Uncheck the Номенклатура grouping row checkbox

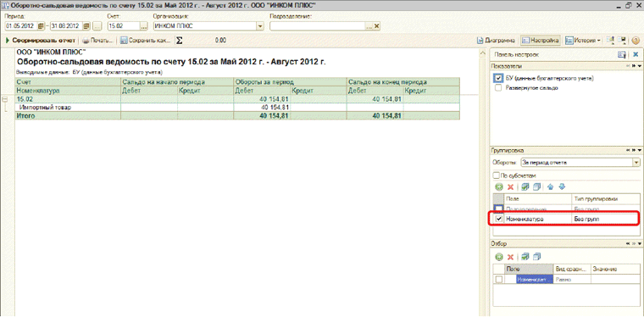[x=498, y=220]
